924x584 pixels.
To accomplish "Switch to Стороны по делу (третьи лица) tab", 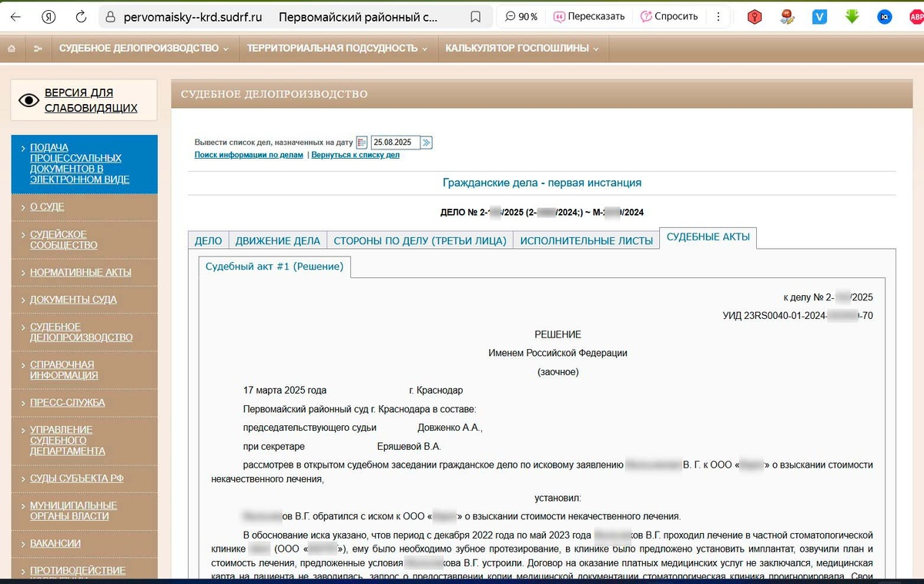I will pos(420,240).
